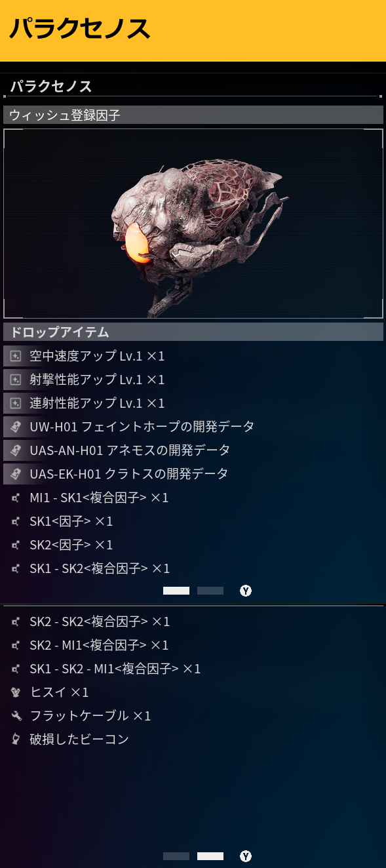Viewport: 386px width, 868px height.
Task: Click the module icon beside 連射性能アップ Lv.1
Action: coord(16,403)
